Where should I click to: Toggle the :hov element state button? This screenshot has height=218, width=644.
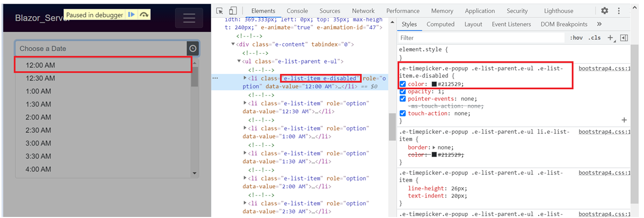(x=576, y=38)
